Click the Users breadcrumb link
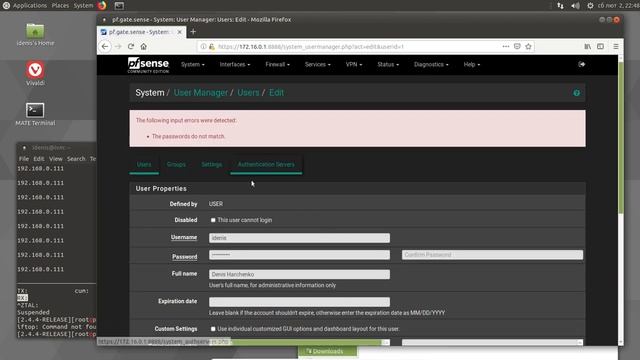 (248, 93)
